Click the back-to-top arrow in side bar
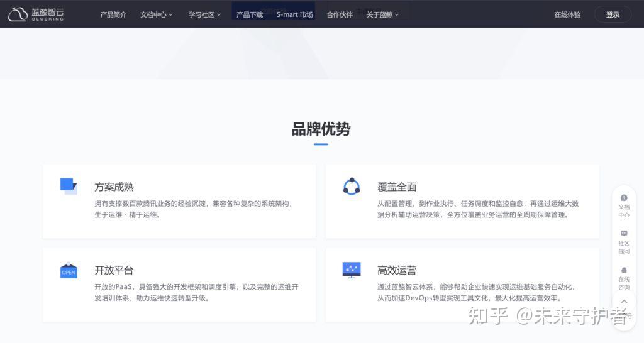644x343 pixels. pos(624,302)
